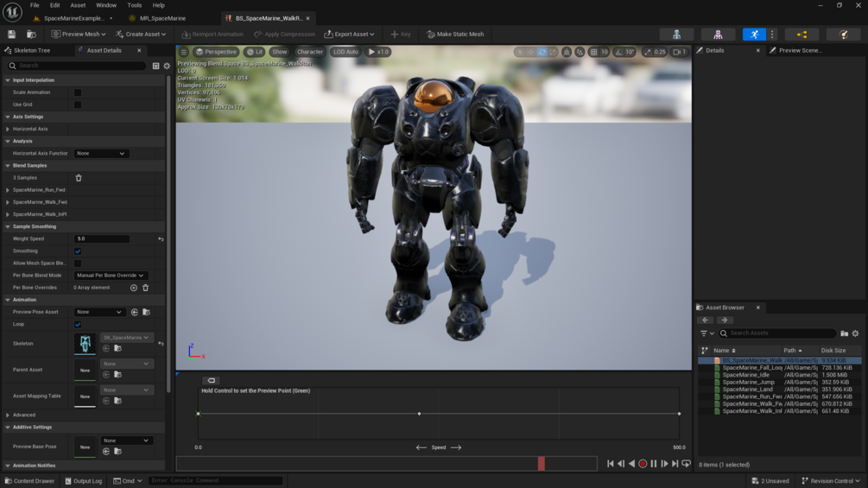Open Asset Details view options grid

[155, 66]
